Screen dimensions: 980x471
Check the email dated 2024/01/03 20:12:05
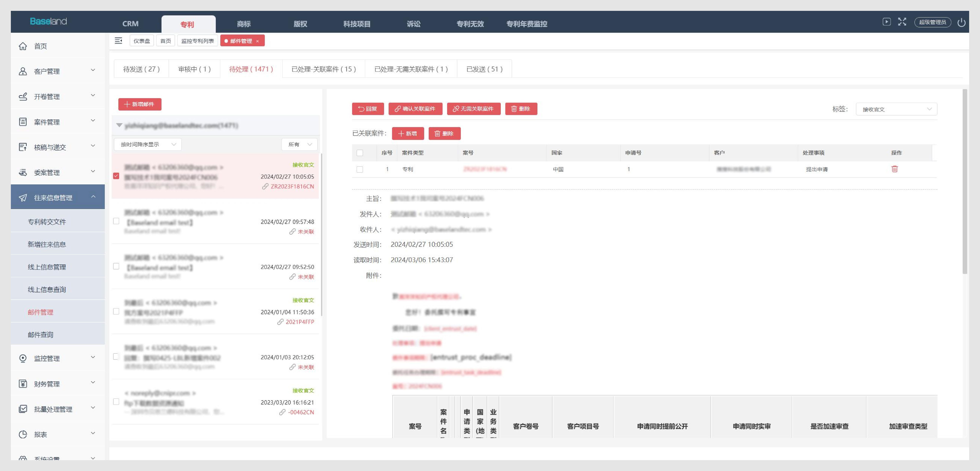pos(116,356)
